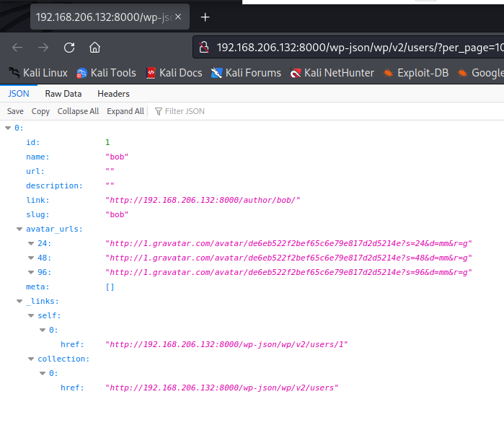Switch to the Raw Data tab
504x433 pixels.
click(63, 94)
